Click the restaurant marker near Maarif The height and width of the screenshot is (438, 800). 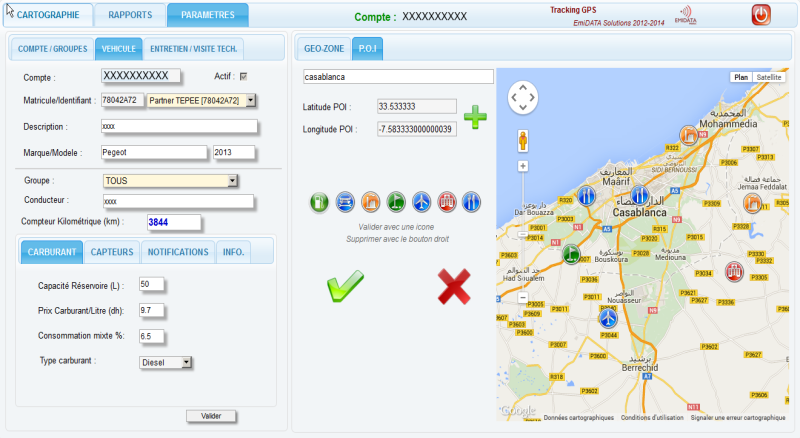587,196
